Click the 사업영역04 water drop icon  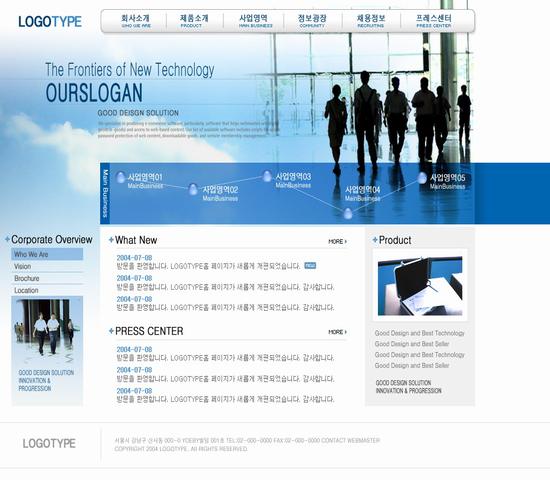(x=348, y=213)
